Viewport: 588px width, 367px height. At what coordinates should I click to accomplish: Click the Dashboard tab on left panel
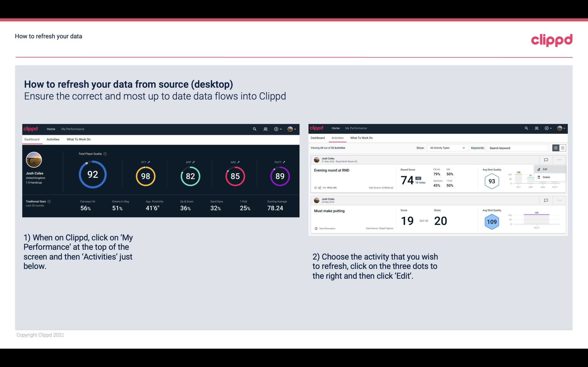(x=32, y=139)
